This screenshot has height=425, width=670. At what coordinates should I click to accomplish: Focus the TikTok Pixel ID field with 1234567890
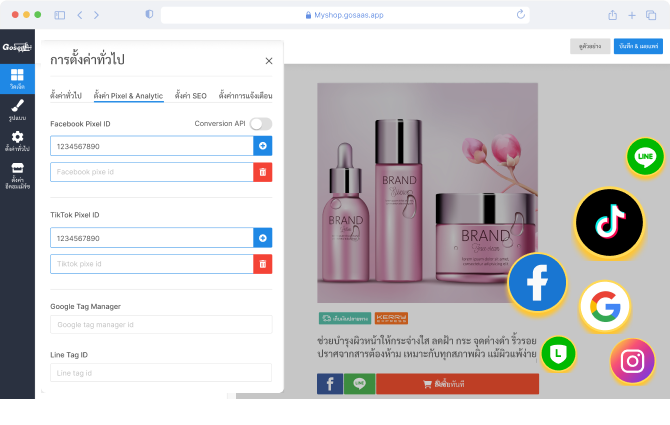tap(152, 238)
